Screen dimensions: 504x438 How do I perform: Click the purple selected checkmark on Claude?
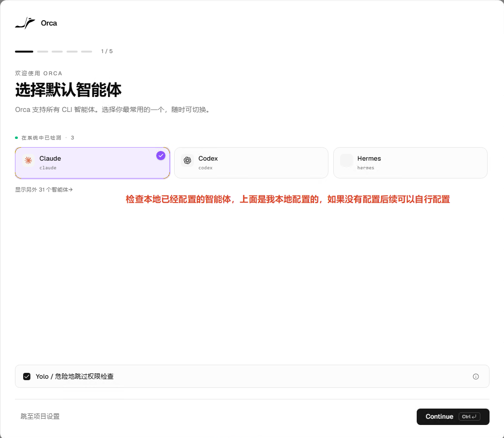click(161, 156)
